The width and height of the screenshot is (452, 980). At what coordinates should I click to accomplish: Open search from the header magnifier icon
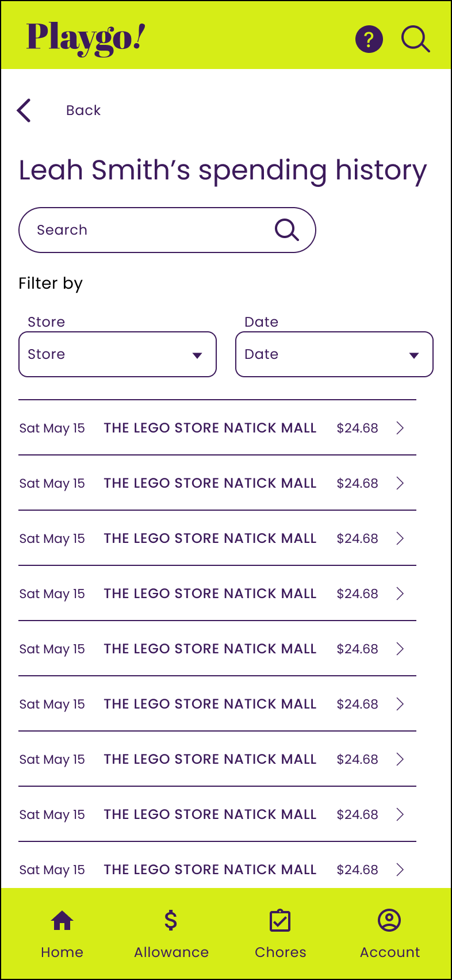pos(415,39)
